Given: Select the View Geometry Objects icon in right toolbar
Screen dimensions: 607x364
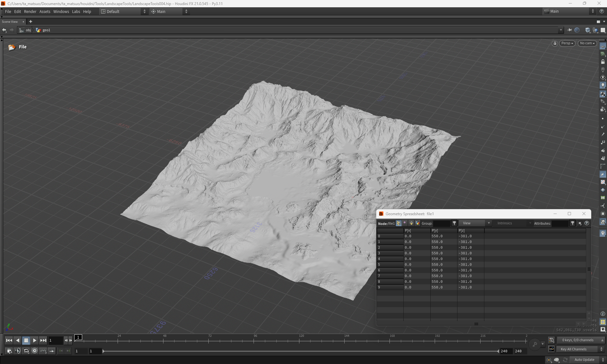Looking at the screenshot, I should coord(603,46).
